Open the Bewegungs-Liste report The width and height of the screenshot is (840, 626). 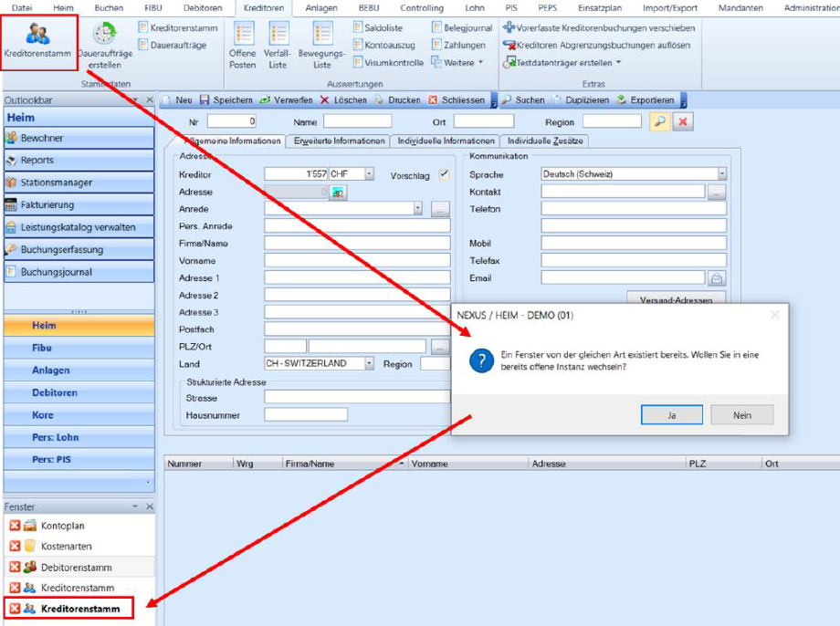click(322, 46)
